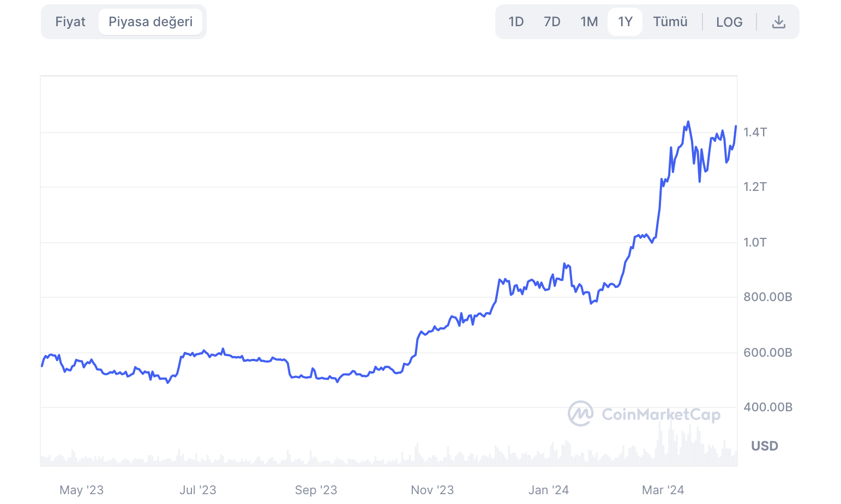Select the 1M time range
The image size is (841, 504).
589,21
